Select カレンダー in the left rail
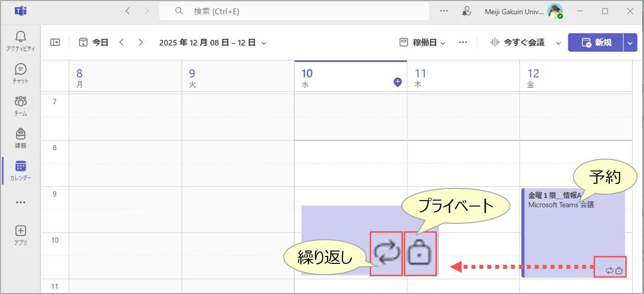 pyautogui.click(x=20, y=170)
